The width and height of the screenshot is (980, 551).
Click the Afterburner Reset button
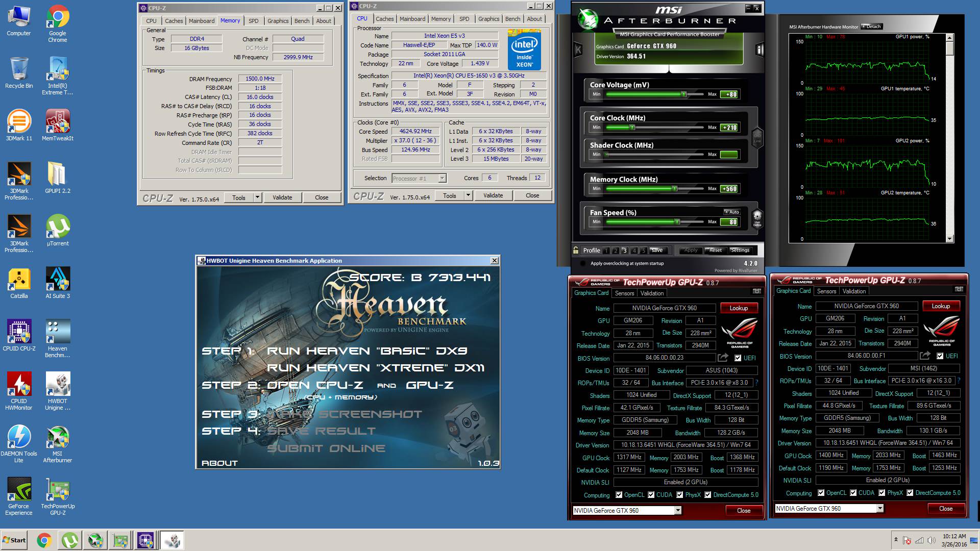pos(715,250)
